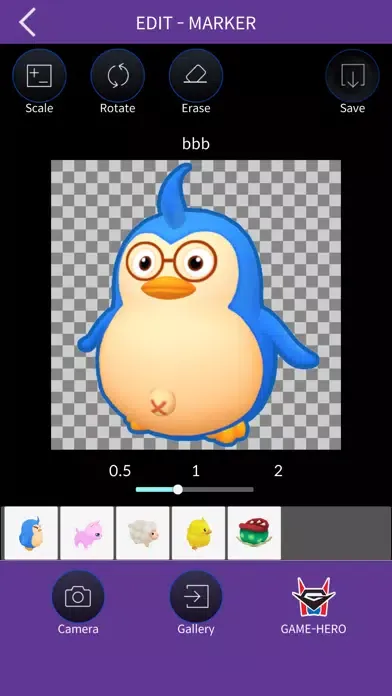
Task: Tap the 'Save' text label
Action: click(352, 108)
